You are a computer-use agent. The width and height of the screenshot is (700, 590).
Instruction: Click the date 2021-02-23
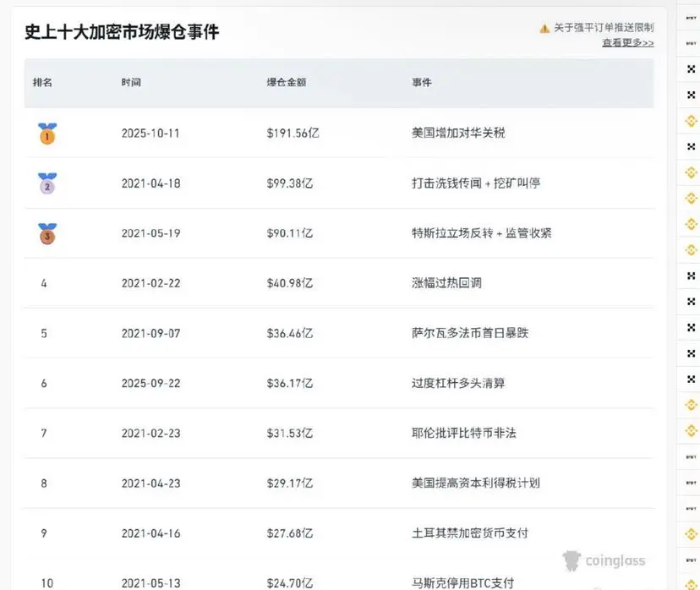(150, 434)
